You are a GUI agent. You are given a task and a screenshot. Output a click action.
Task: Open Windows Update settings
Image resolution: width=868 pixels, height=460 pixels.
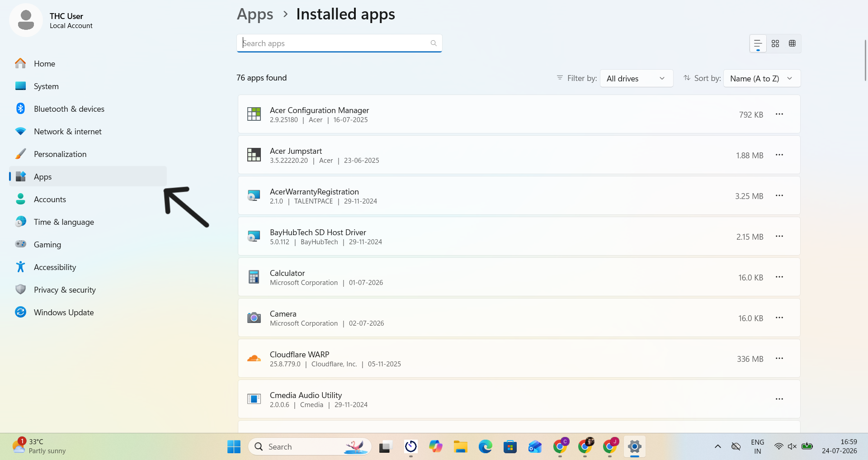tap(88, 312)
